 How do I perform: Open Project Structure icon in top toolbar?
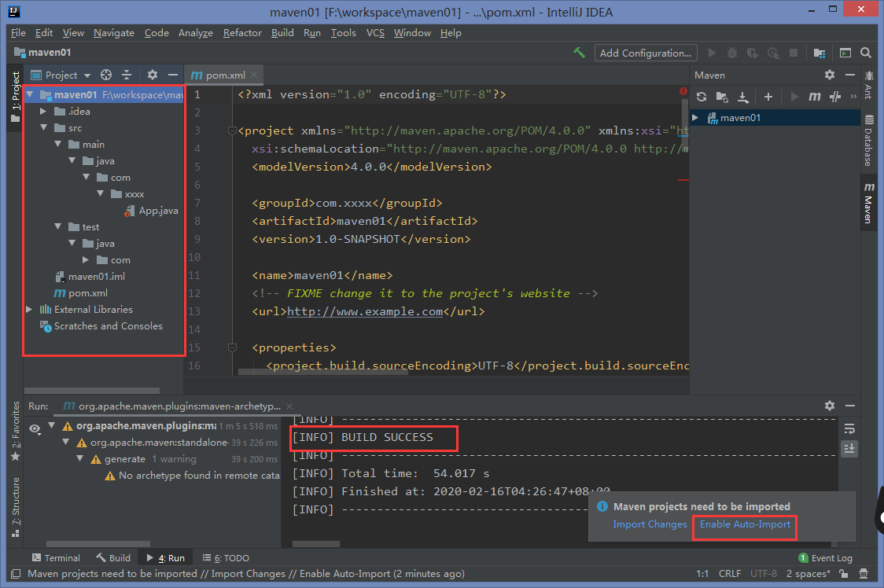click(820, 53)
